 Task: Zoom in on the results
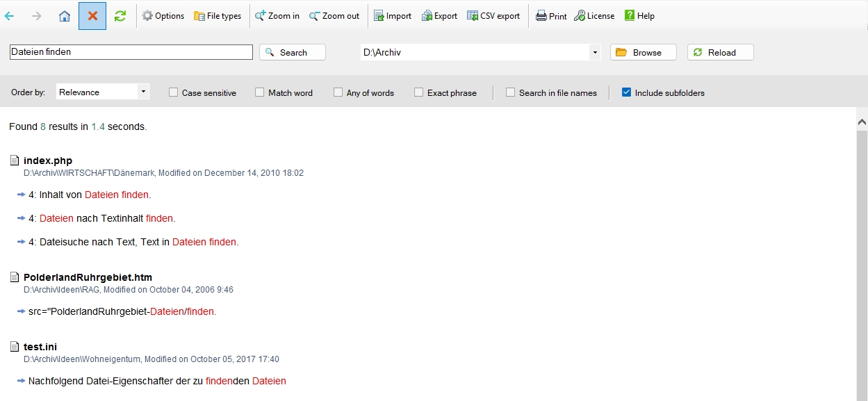point(277,16)
